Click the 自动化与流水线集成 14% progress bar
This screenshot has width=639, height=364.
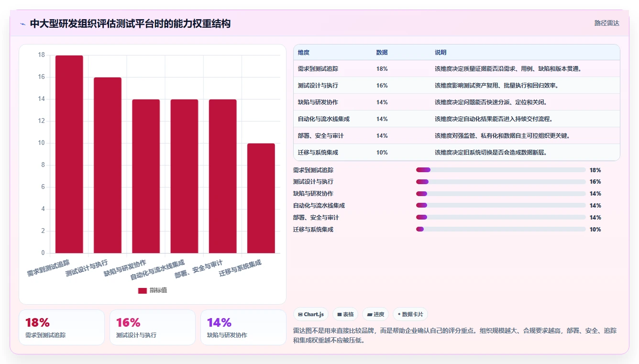pos(501,206)
